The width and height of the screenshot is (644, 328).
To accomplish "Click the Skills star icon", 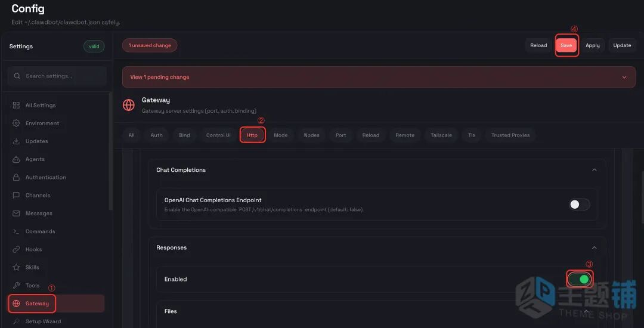I will point(16,267).
